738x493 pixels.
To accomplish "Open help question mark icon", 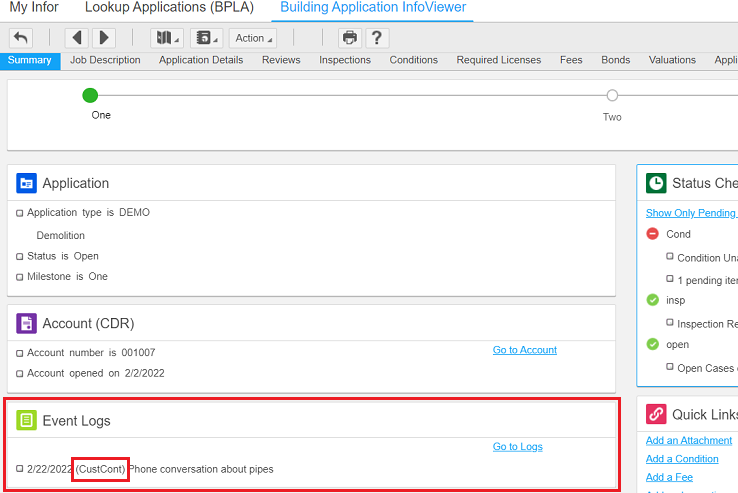I will pos(376,38).
